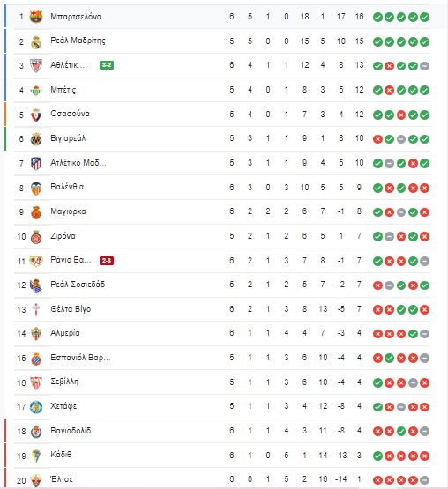448x489 pixels.
Task: Open the green live score badge beside Αθλέτικ
Action: (x=107, y=65)
